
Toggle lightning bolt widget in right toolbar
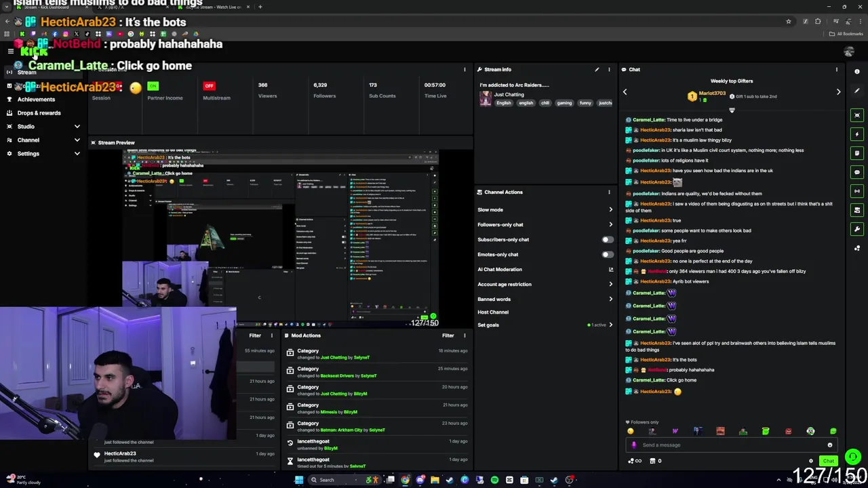pos(857,134)
